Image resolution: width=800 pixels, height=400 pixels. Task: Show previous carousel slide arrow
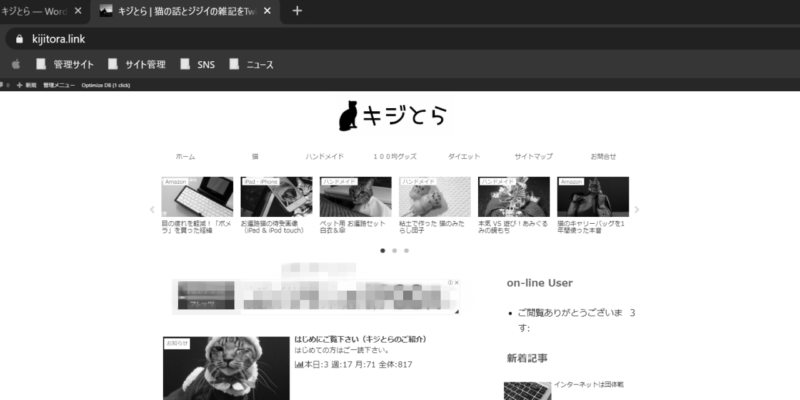coord(152,209)
